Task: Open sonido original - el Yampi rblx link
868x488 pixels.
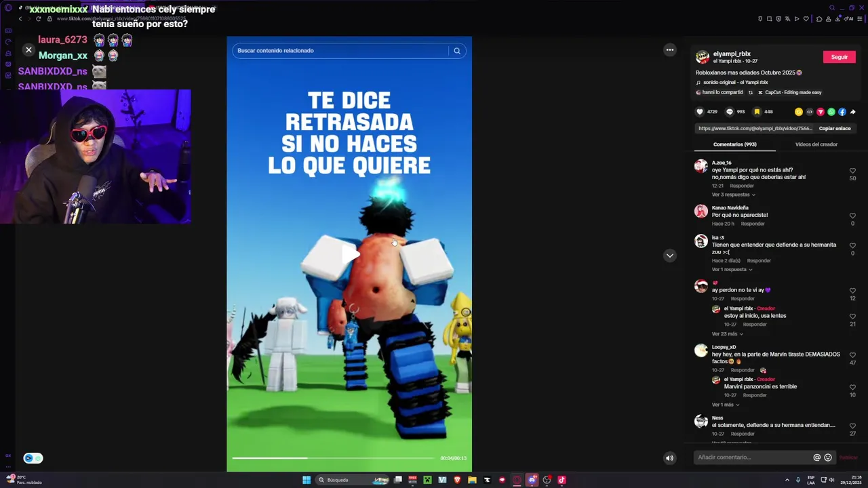Action: point(735,83)
